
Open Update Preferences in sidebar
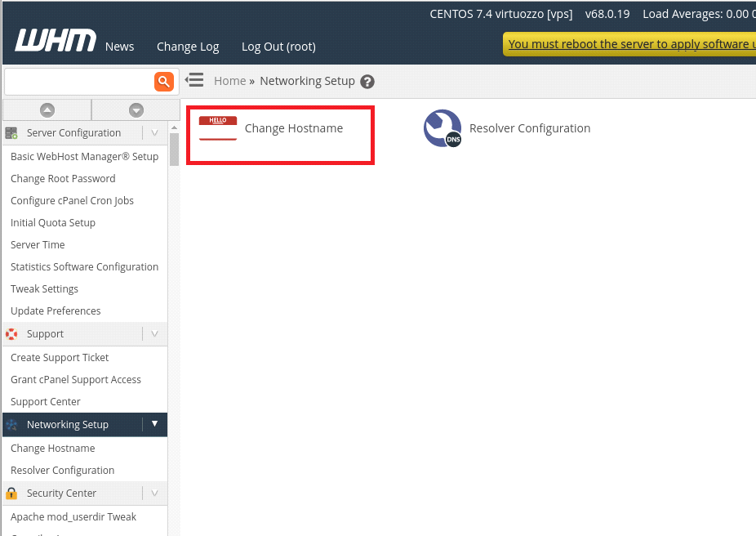point(56,311)
